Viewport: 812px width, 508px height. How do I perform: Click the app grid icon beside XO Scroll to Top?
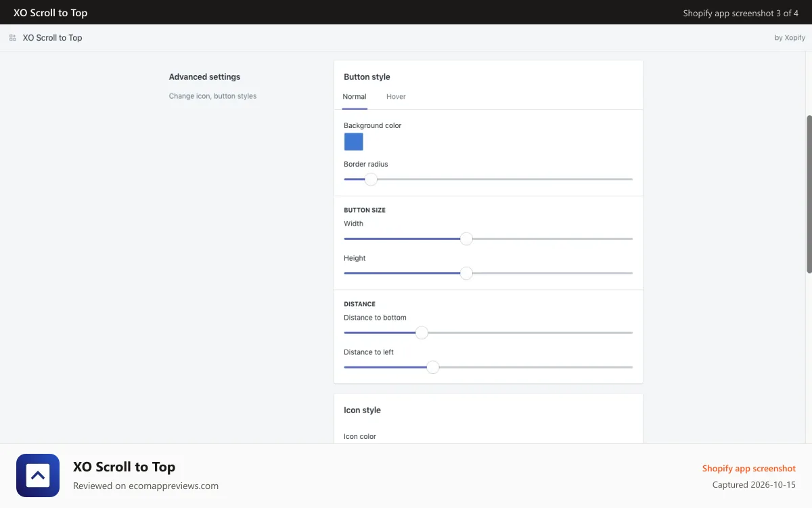pos(13,38)
